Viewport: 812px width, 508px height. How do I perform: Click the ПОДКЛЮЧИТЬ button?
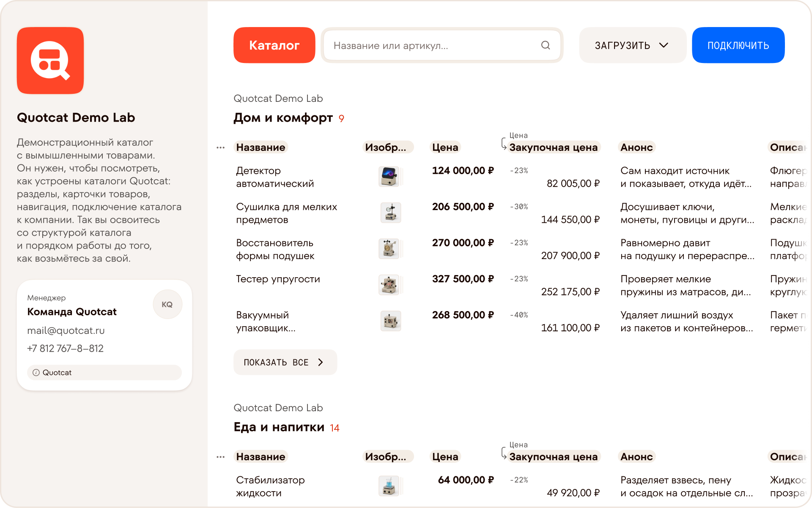click(x=738, y=45)
